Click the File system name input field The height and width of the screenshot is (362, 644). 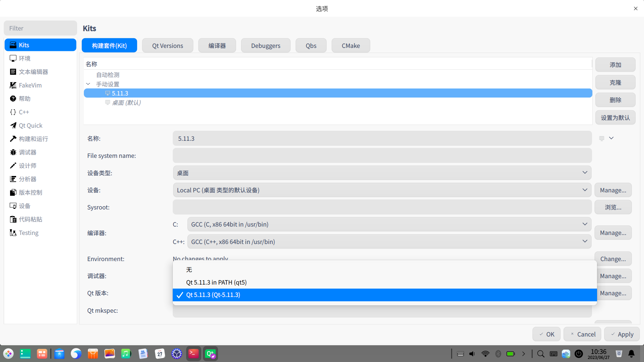tap(382, 156)
